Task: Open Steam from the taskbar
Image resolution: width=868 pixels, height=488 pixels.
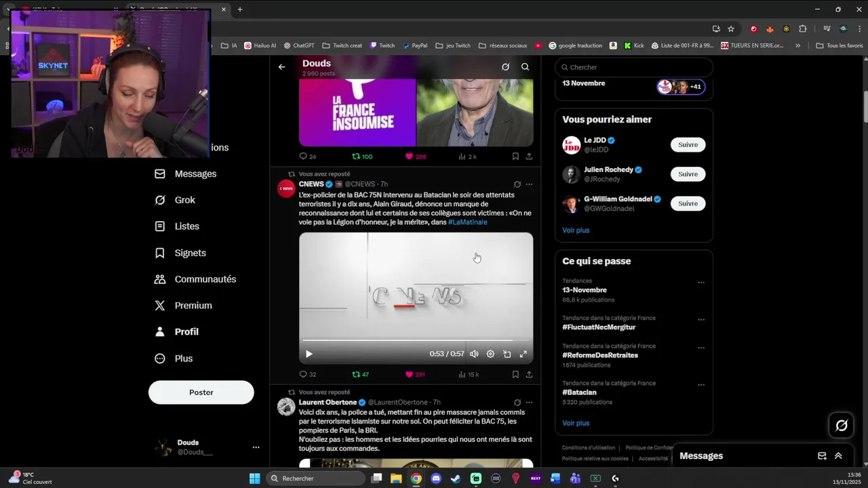Action: click(x=456, y=479)
